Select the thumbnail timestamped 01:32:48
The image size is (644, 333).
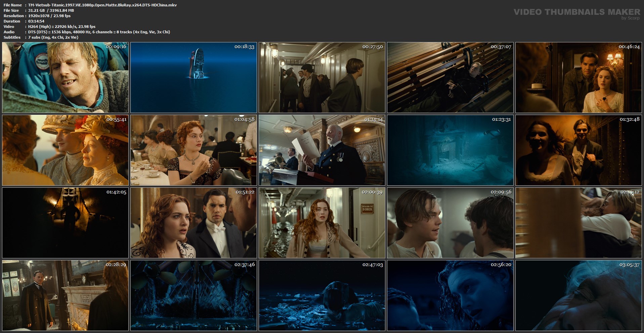click(x=578, y=150)
